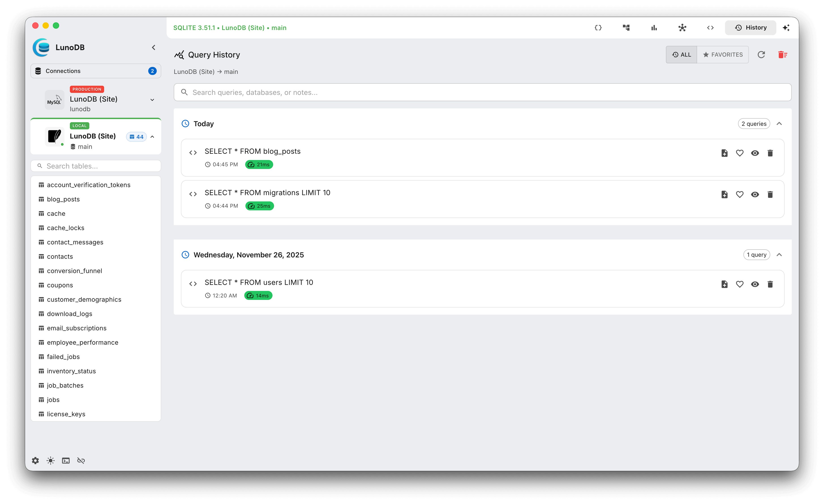This screenshot has height=504, width=824.
Task: Collapse the LOCAL LunoDB (Site) connection
Action: tap(152, 137)
